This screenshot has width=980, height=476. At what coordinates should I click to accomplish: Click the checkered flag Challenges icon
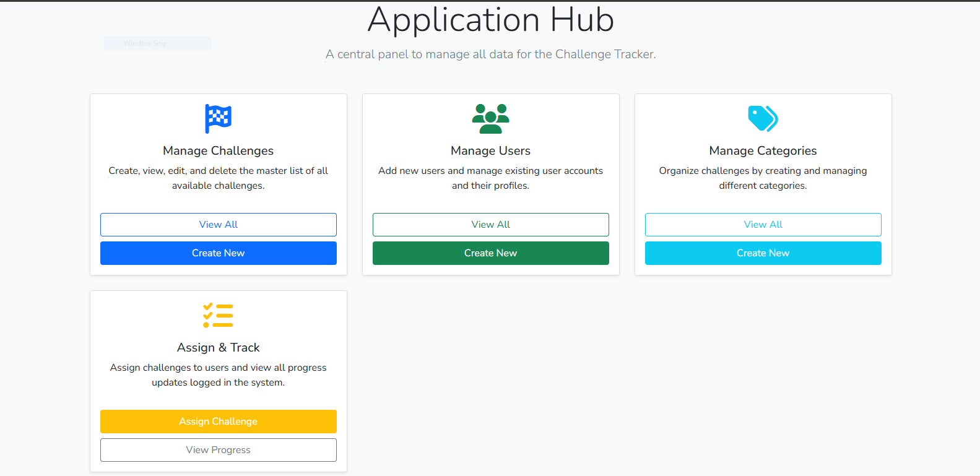(x=218, y=118)
